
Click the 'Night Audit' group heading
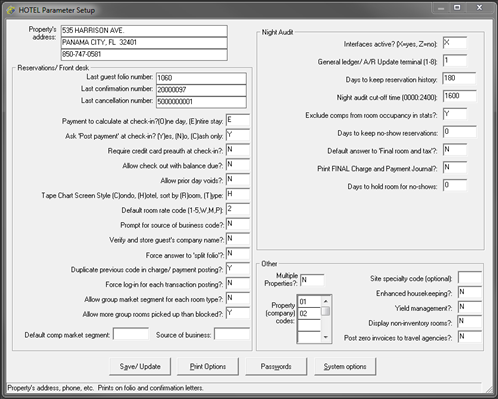tap(277, 32)
